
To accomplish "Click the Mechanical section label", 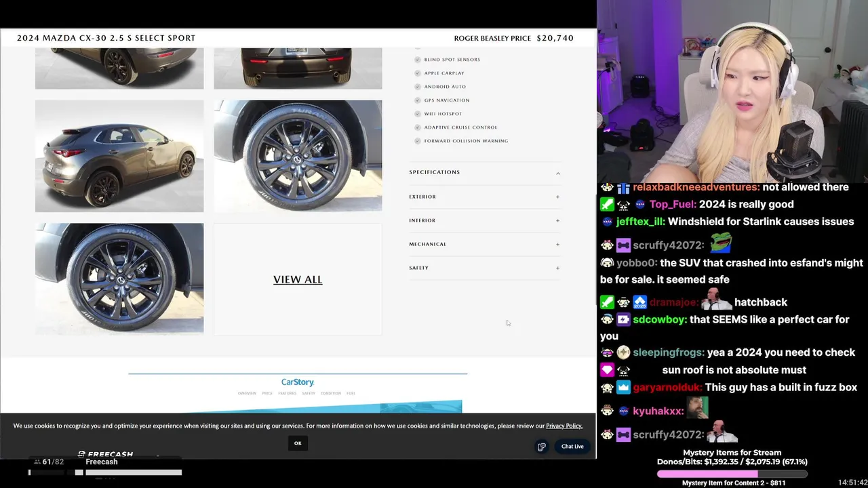I will tap(427, 244).
